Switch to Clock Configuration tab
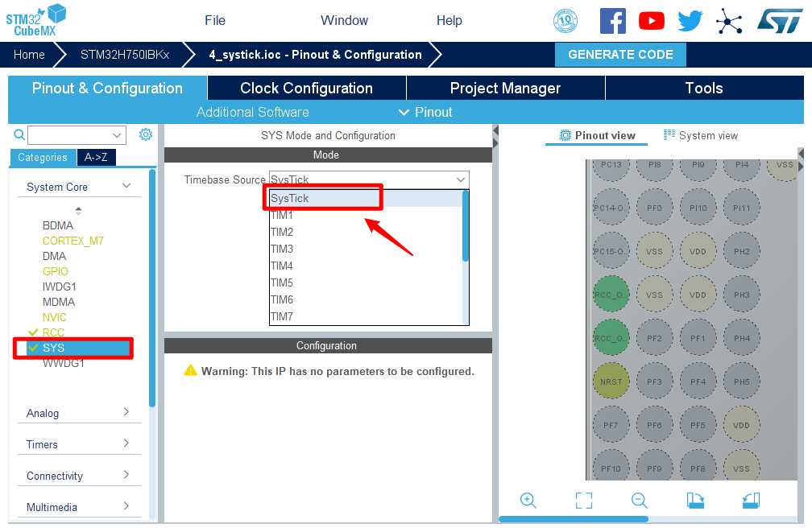 click(306, 89)
